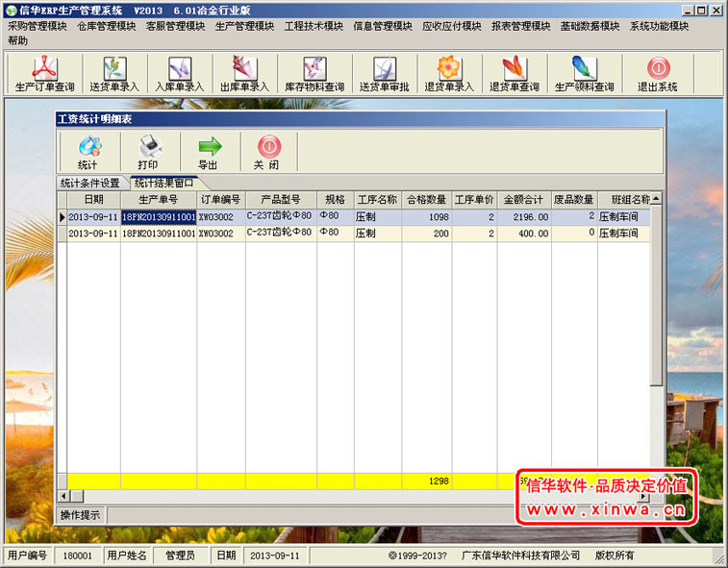The image size is (728, 568).
Task: Click the 送货单审批 icon
Action: 385,73
